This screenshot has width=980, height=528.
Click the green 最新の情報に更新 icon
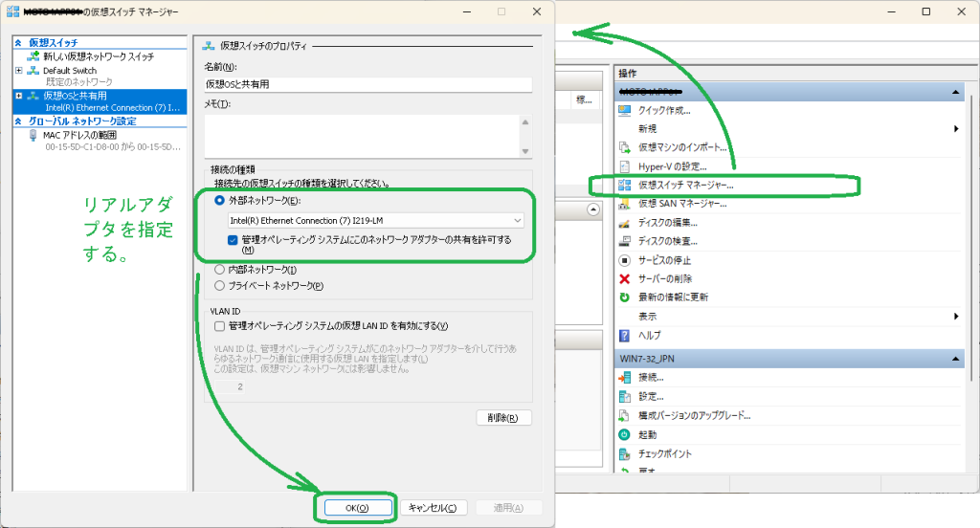point(625,297)
